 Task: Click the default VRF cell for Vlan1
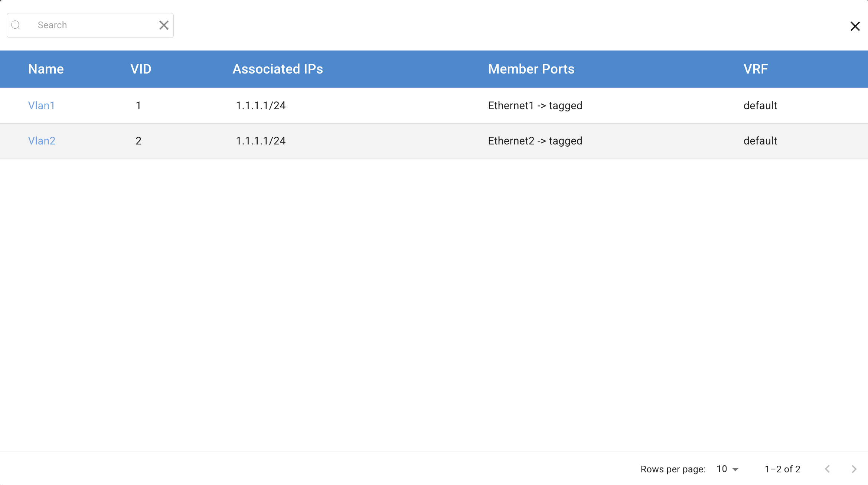pos(760,105)
